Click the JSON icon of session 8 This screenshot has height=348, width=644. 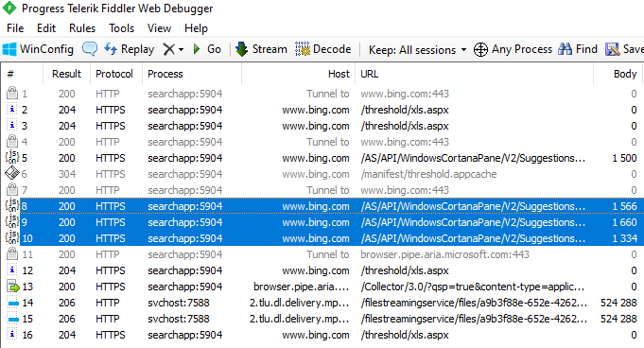click(x=12, y=205)
